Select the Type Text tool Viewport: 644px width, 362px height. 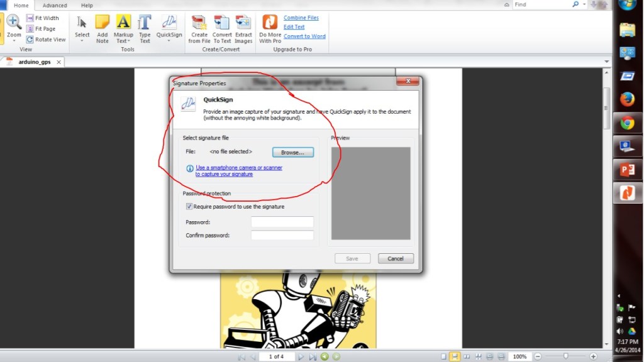(x=144, y=26)
